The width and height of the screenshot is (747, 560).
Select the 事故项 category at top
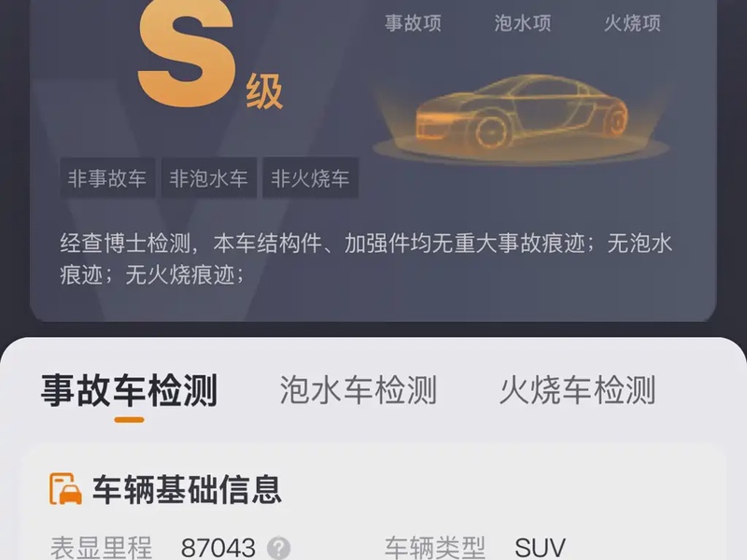coord(413,22)
